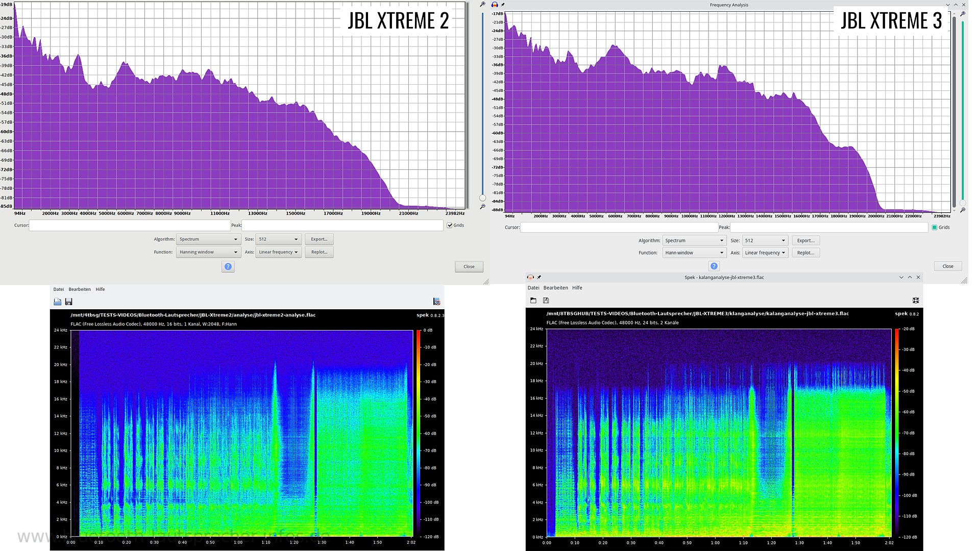Open Hilfe menu in xtreme3.flac Spek window

pyautogui.click(x=577, y=288)
